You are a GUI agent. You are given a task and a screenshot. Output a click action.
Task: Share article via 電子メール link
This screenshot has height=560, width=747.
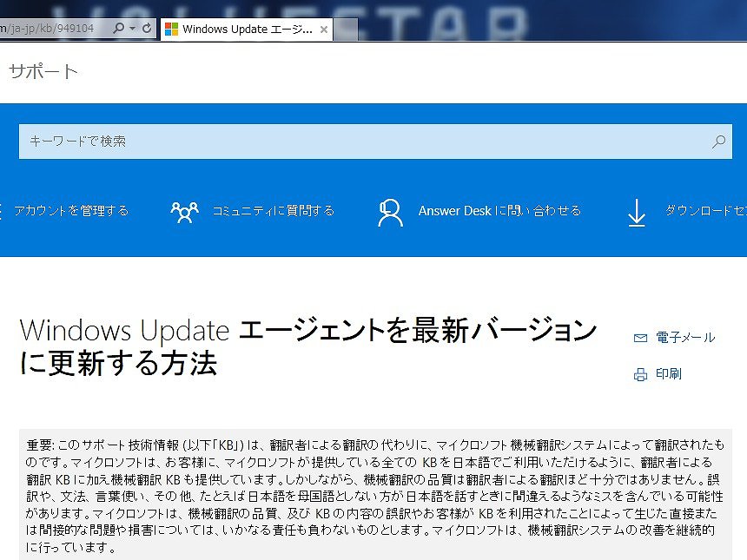(685, 338)
